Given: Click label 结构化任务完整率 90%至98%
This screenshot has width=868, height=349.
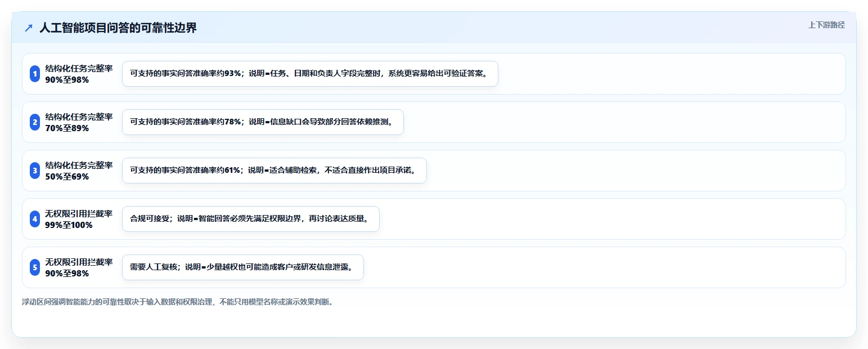Looking at the screenshot, I should [79, 74].
